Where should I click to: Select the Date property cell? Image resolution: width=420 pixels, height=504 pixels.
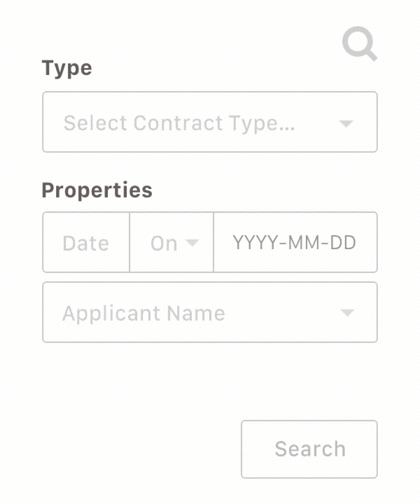(86, 242)
